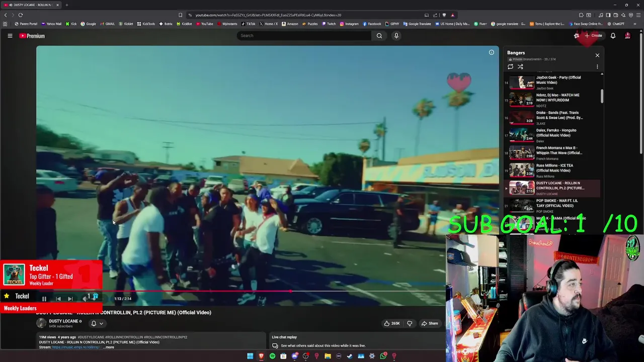Screen dimensions: 644x362
Task: Bookmark this page icon
Action: click(x=181, y=15)
